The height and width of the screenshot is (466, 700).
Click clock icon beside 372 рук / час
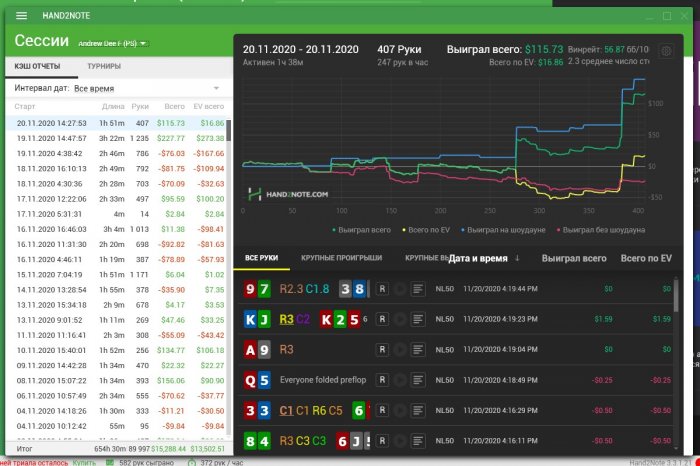192,462
